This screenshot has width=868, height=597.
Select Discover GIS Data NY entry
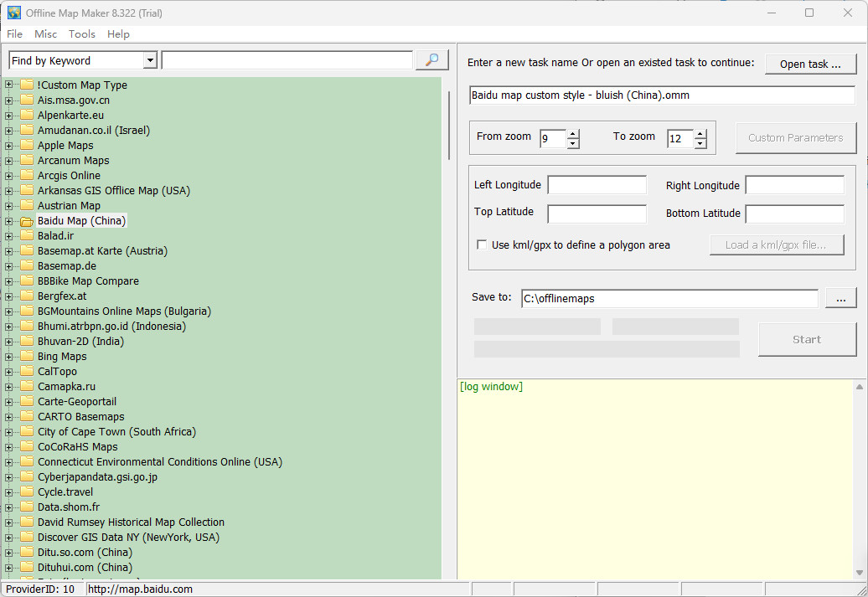click(128, 538)
